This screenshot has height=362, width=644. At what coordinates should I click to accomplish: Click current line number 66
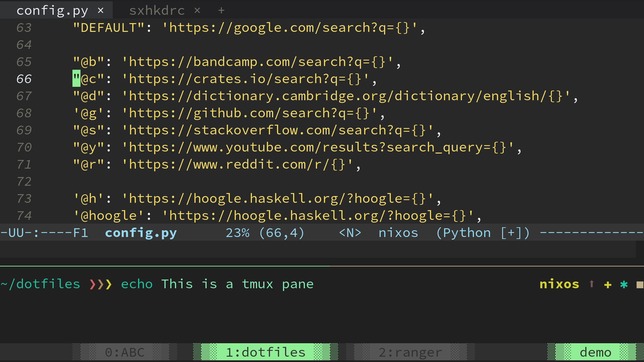tap(24, 79)
